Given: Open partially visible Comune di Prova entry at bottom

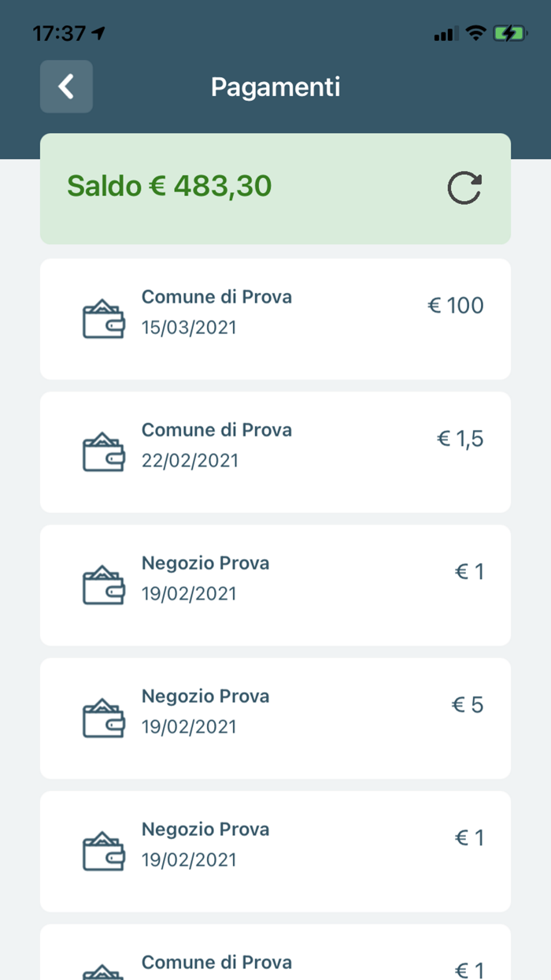Looking at the screenshot, I should pos(275,952).
